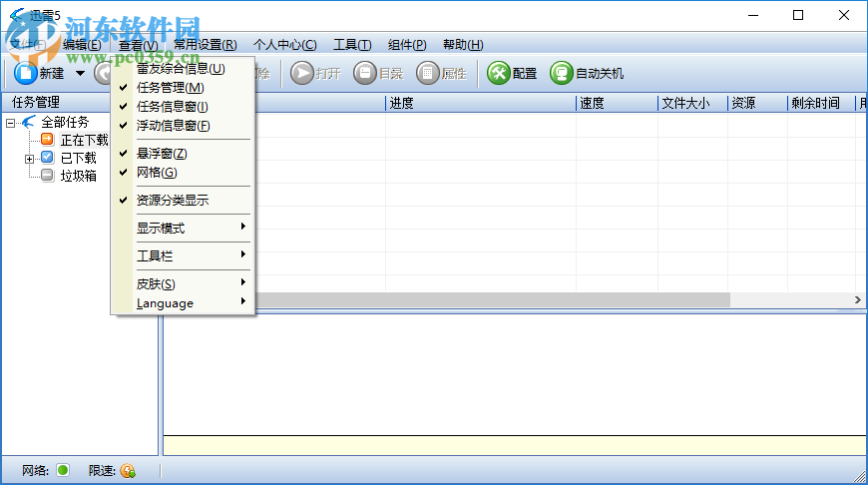Image resolution: width=868 pixels, height=485 pixels.
Task: Select the 全部任务 tree label
Action: pos(65,122)
